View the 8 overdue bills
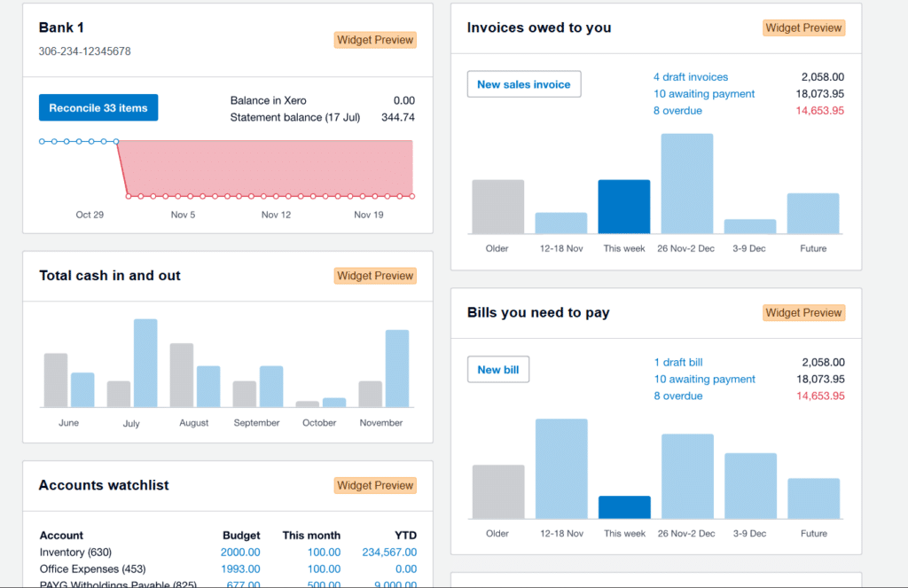The height and width of the screenshot is (588, 908). [x=678, y=396]
